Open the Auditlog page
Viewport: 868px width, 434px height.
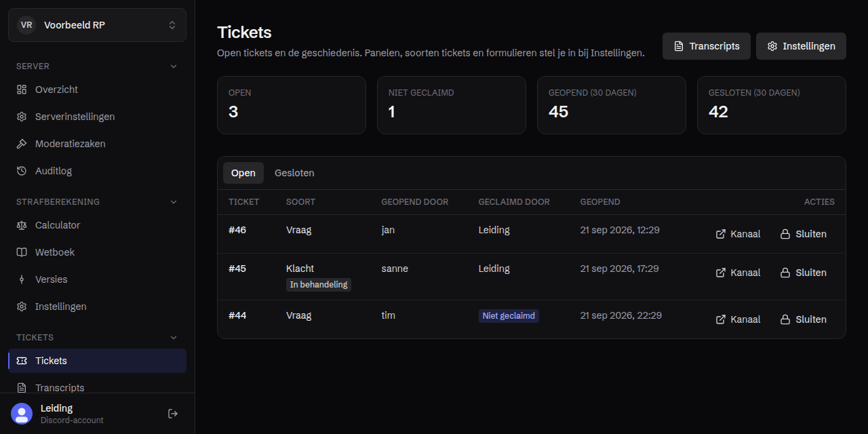(x=97, y=171)
